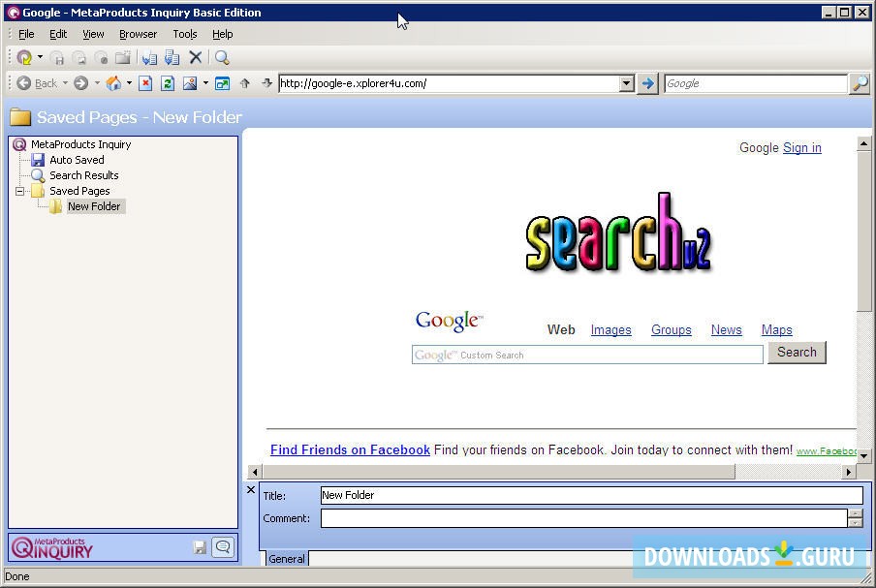Go back with the Back button

coord(37,83)
